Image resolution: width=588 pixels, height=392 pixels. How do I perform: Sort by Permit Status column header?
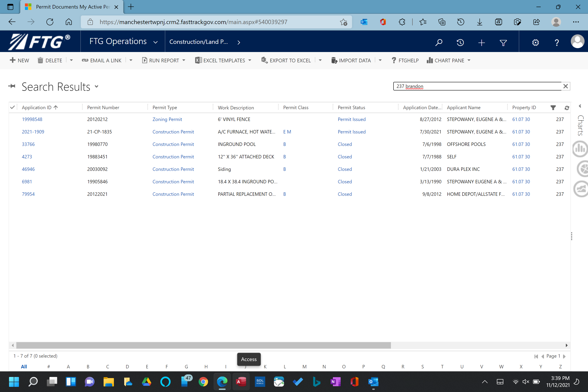coord(351,107)
